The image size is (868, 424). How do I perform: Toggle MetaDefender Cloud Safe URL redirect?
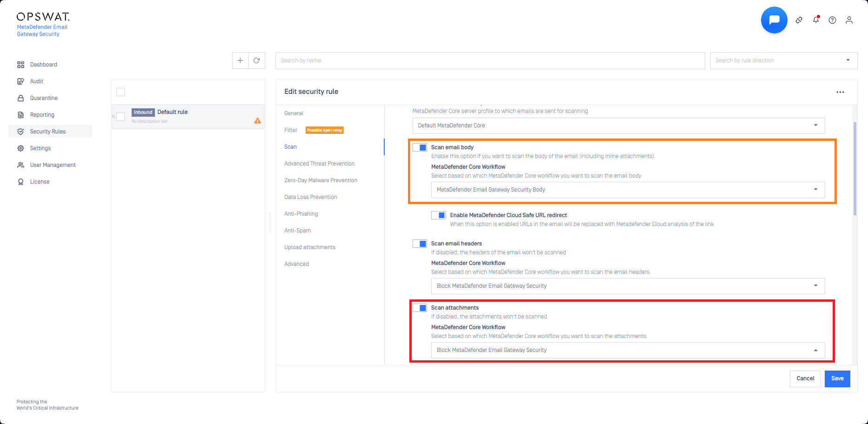click(438, 215)
